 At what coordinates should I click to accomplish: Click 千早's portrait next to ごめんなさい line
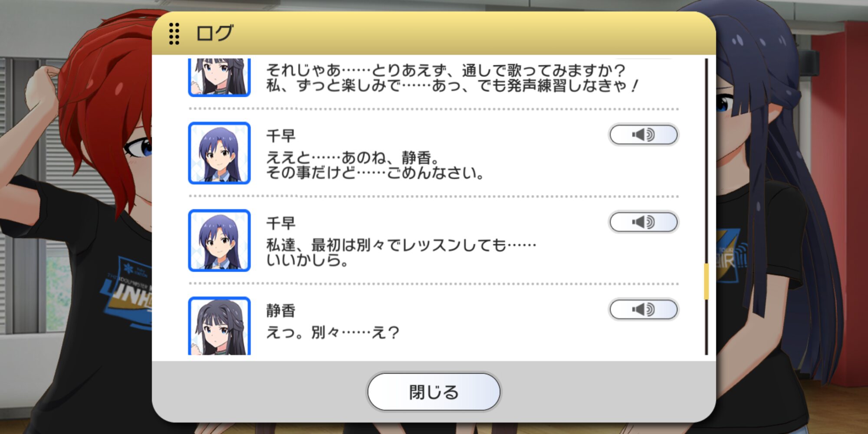pos(220,153)
